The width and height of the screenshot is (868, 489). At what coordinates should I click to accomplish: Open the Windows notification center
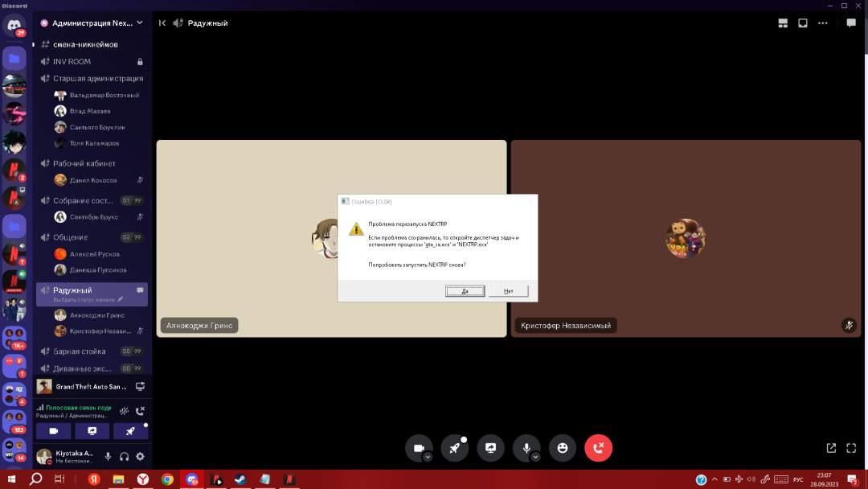tap(853, 479)
